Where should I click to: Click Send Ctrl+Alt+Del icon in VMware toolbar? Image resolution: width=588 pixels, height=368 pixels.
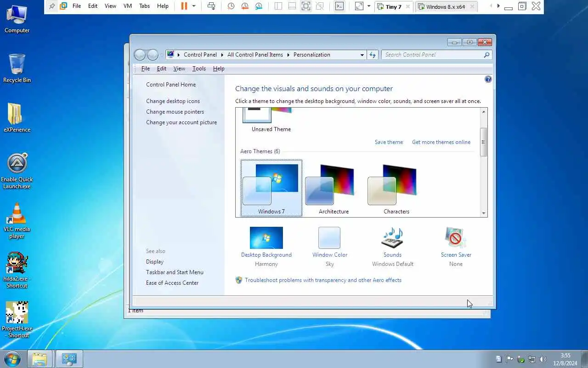click(x=211, y=6)
